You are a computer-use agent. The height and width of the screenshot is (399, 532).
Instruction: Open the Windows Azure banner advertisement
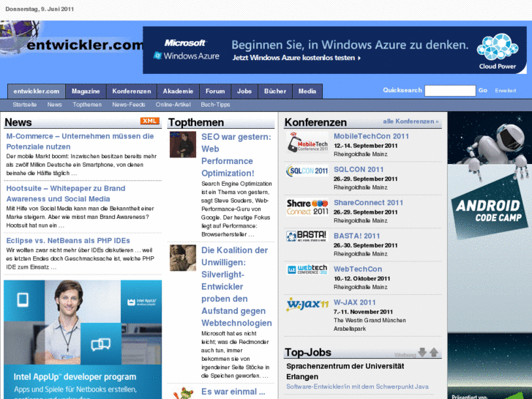(x=334, y=50)
